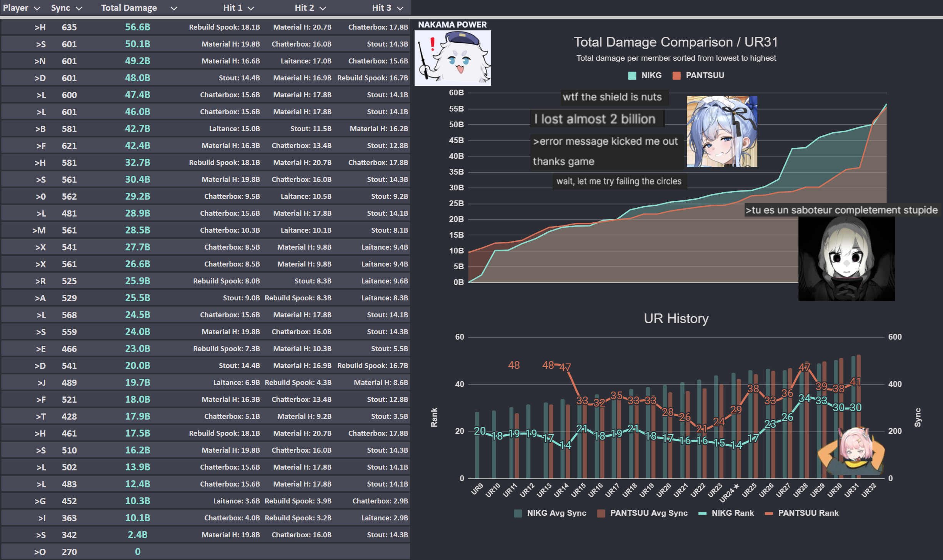Click the UR9 axis label
The width and height of the screenshot is (943, 560).
[x=477, y=489]
